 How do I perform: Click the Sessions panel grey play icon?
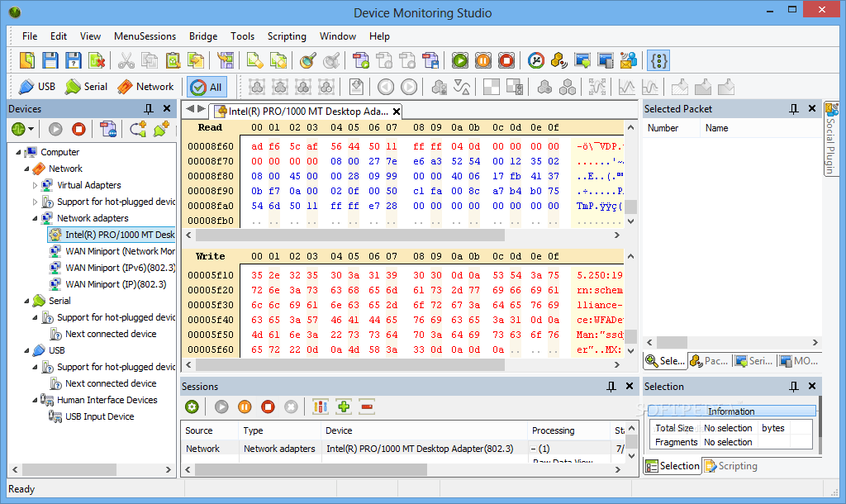221,407
